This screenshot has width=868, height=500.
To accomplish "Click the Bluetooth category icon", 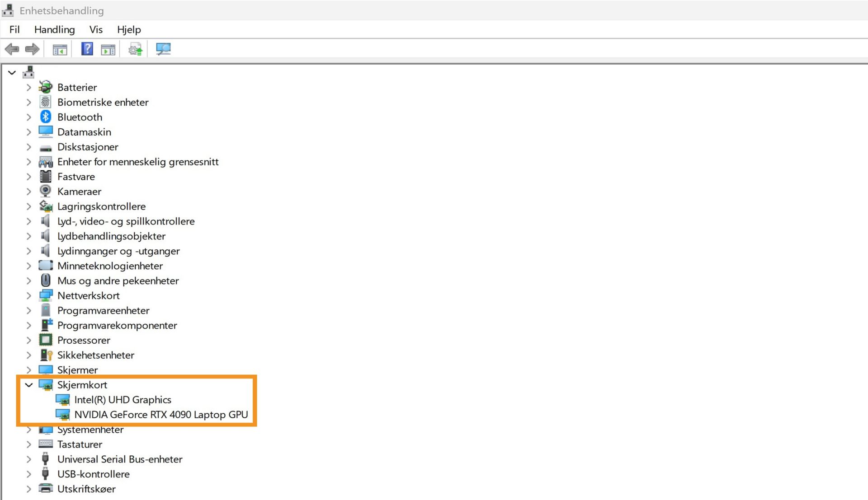I will 46,117.
